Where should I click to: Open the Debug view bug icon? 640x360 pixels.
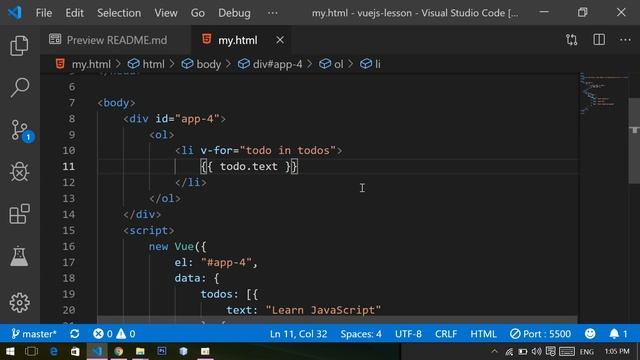pyautogui.click(x=19, y=171)
